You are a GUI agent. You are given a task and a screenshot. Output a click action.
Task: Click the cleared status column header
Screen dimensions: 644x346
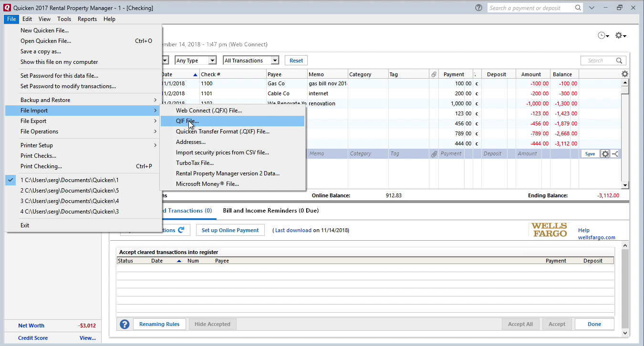477,74
